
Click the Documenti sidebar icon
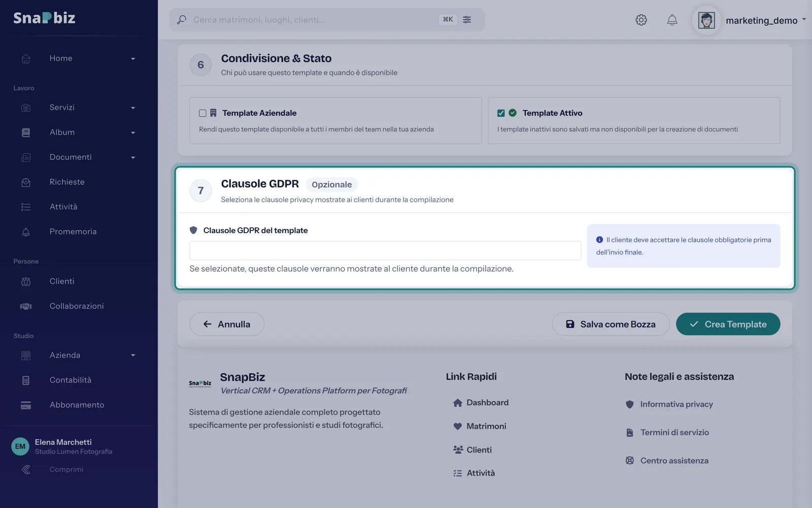26,157
